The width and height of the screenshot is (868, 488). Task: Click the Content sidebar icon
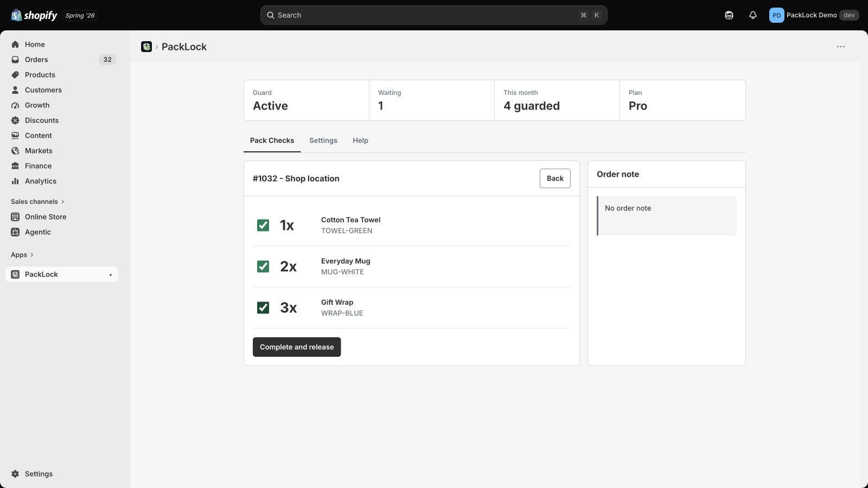coord(15,136)
